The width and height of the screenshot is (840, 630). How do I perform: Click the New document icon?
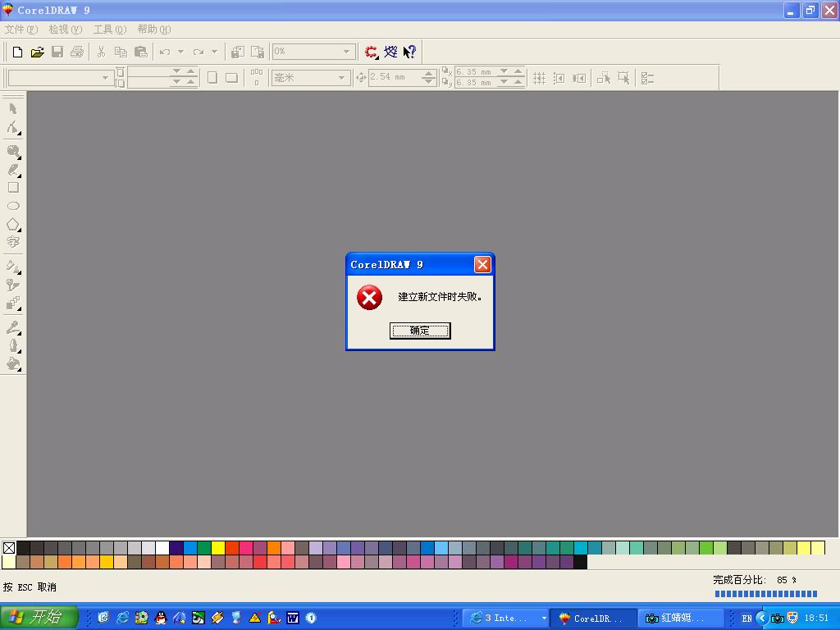pyautogui.click(x=18, y=52)
